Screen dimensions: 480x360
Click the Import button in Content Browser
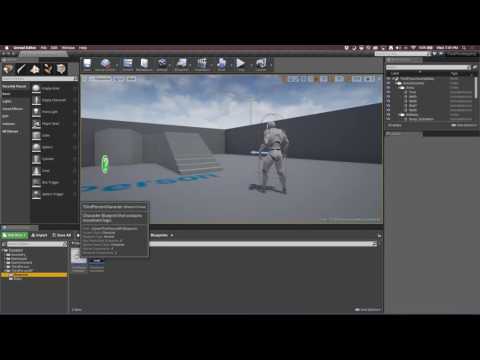39,235
